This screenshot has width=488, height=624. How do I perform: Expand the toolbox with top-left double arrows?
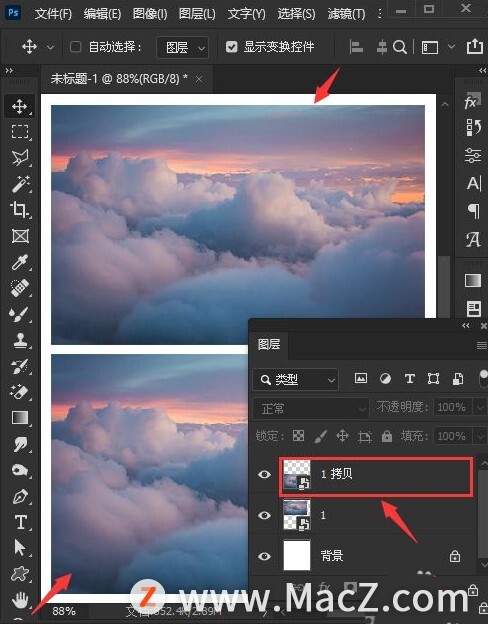[x=9, y=71]
